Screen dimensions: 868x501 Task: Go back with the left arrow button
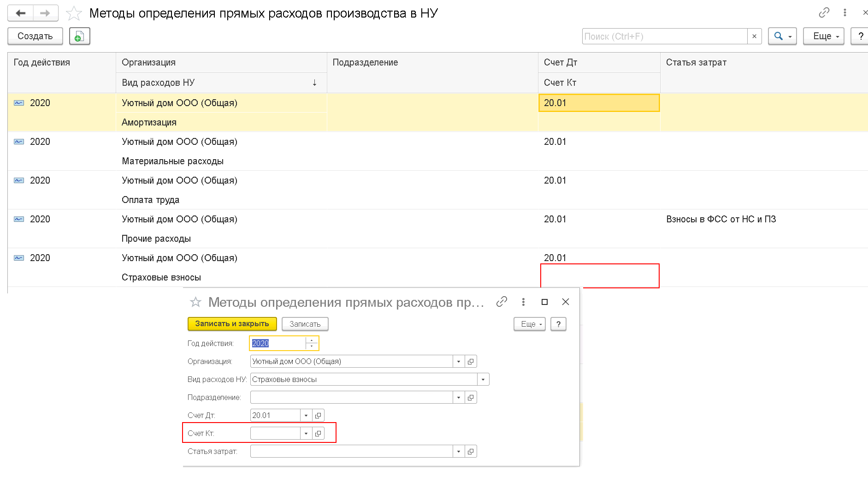click(21, 13)
